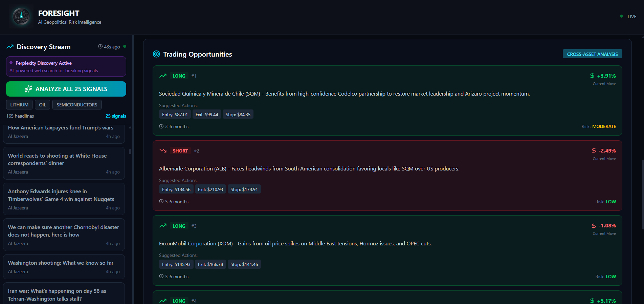Click Exit: $166.78 chip
The height and width of the screenshot is (304, 644).
210,264
